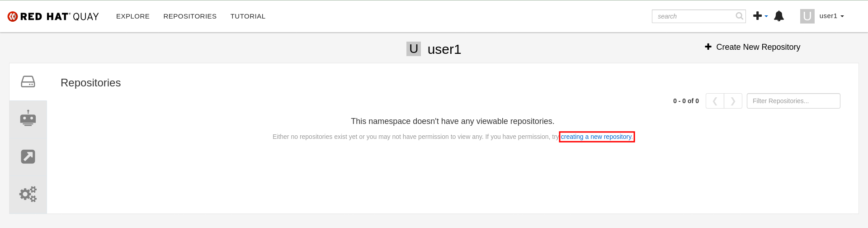Click the search magnifier icon
Viewport: 868px width, 228px height.
click(x=739, y=16)
